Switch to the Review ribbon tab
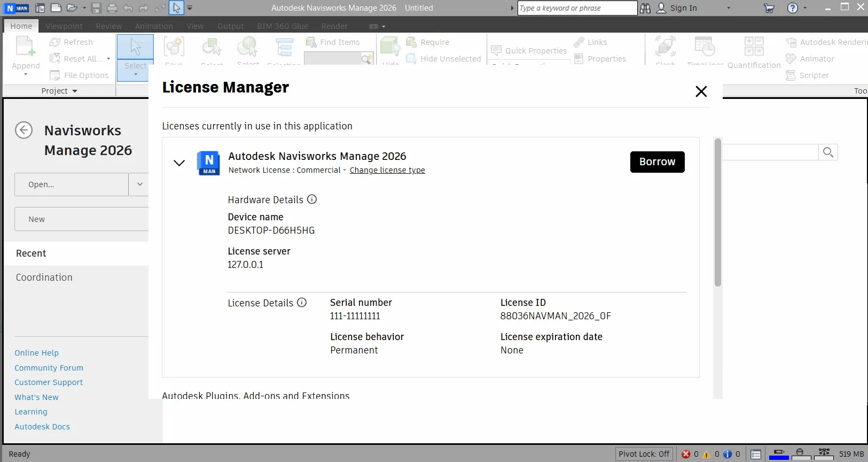The height and width of the screenshot is (462, 868). (x=109, y=26)
